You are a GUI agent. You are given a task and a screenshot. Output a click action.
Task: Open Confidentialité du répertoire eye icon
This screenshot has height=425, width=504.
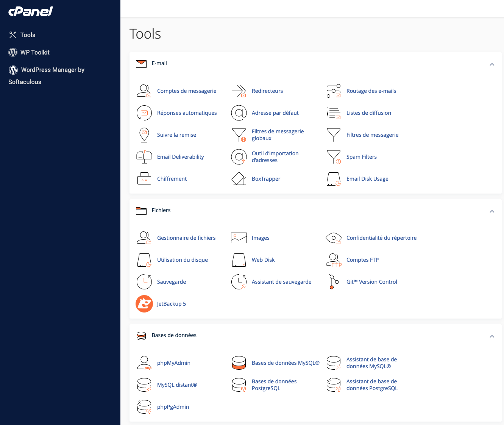click(x=334, y=238)
